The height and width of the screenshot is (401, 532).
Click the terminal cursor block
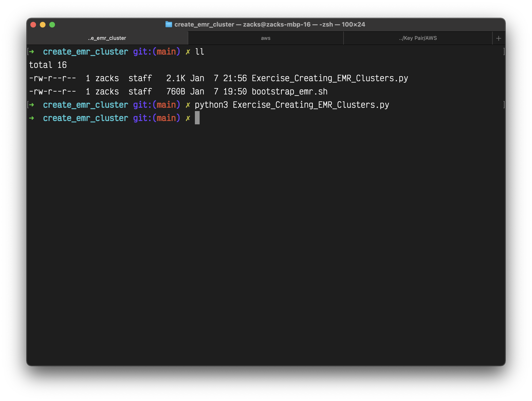[x=197, y=118]
